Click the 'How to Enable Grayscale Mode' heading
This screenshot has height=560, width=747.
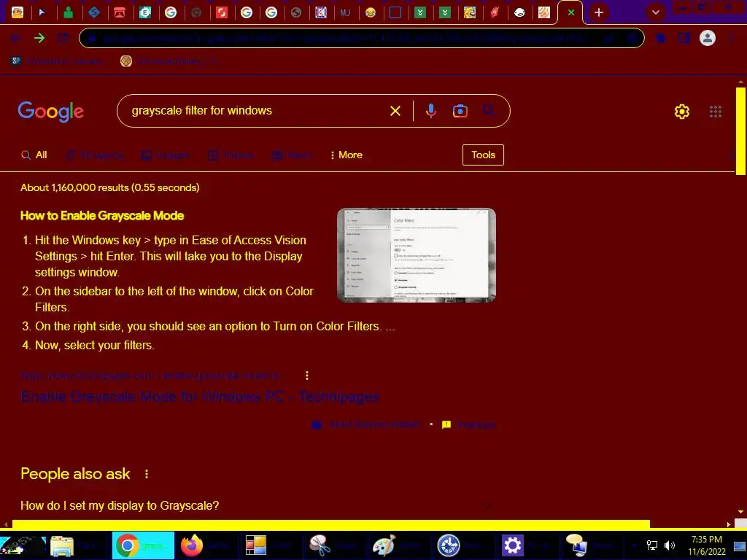click(x=102, y=216)
